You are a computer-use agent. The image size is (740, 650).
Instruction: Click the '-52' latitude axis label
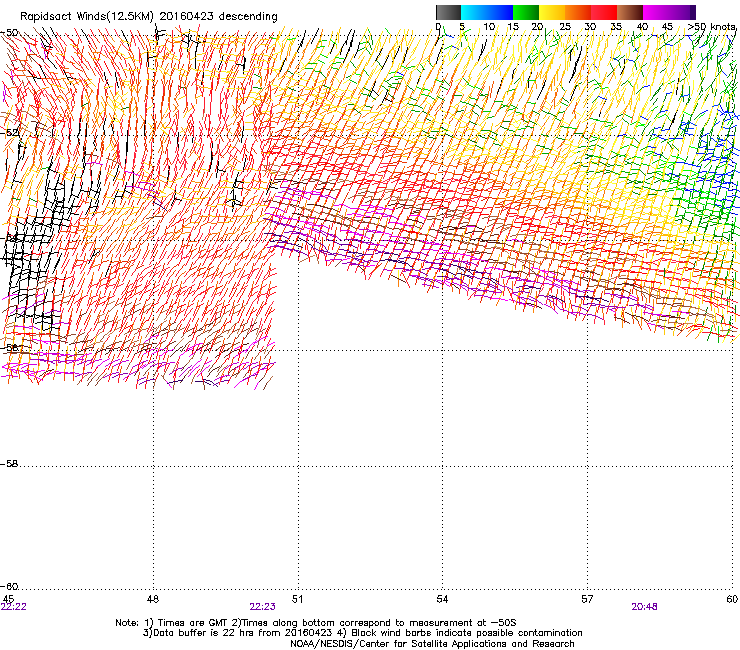9,133
